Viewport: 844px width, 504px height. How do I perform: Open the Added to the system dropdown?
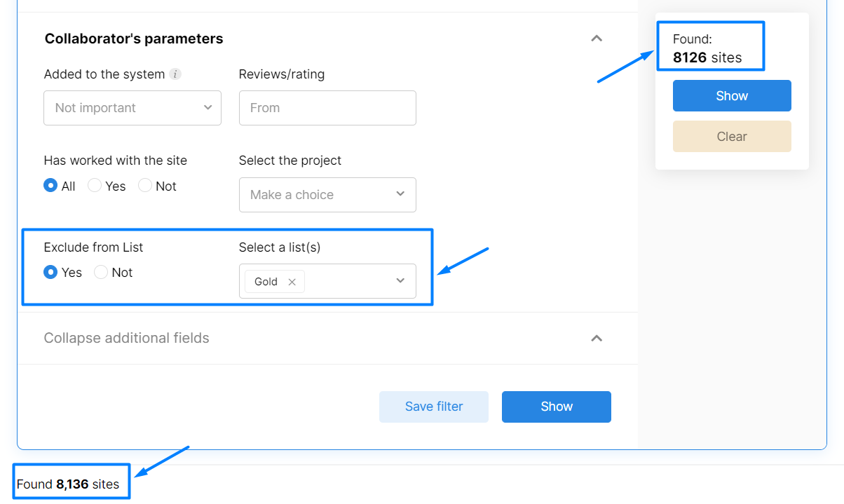pyautogui.click(x=132, y=108)
